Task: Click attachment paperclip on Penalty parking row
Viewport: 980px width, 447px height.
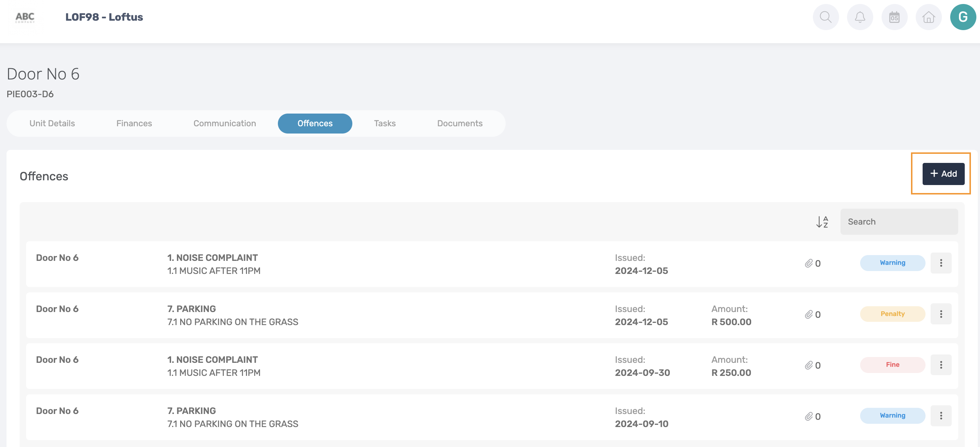Action: (x=809, y=314)
